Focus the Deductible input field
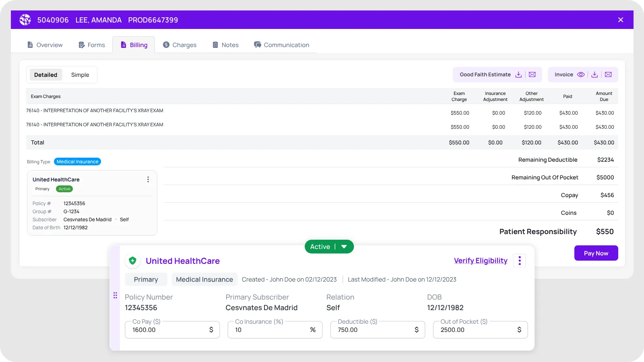The width and height of the screenshot is (644, 362). (x=374, y=330)
